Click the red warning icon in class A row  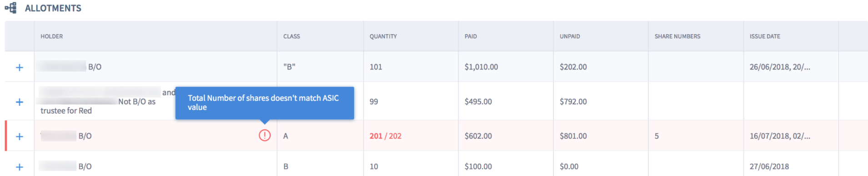click(265, 135)
